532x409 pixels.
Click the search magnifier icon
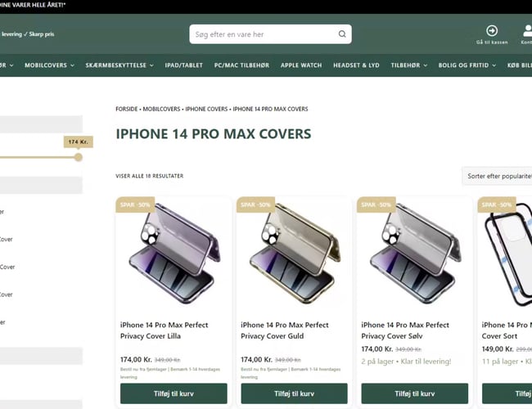(x=342, y=34)
